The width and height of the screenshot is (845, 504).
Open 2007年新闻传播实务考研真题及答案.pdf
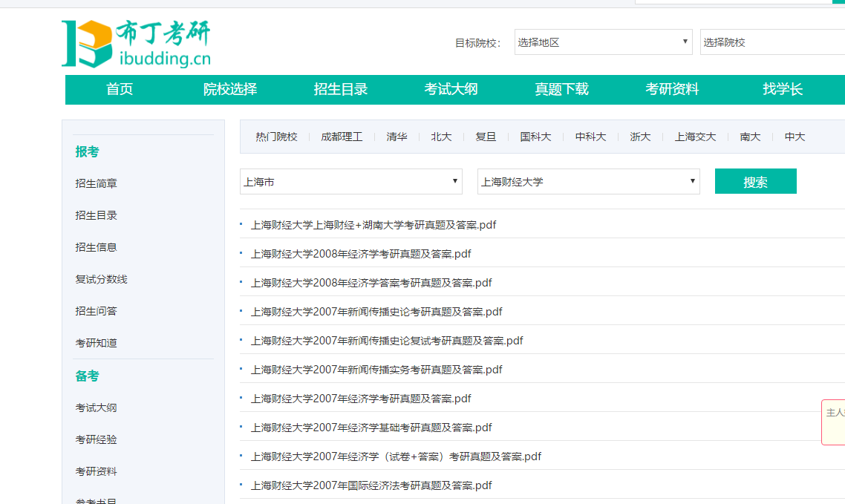click(376, 370)
